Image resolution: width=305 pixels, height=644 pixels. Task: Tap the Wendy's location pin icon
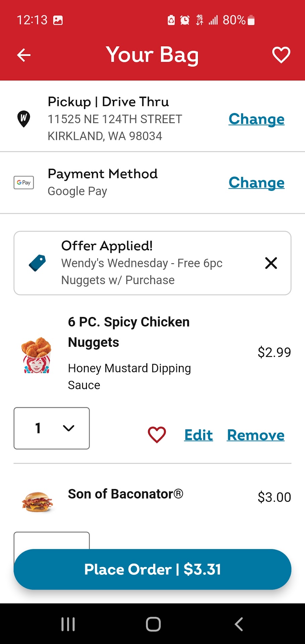click(x=23, y=119)
